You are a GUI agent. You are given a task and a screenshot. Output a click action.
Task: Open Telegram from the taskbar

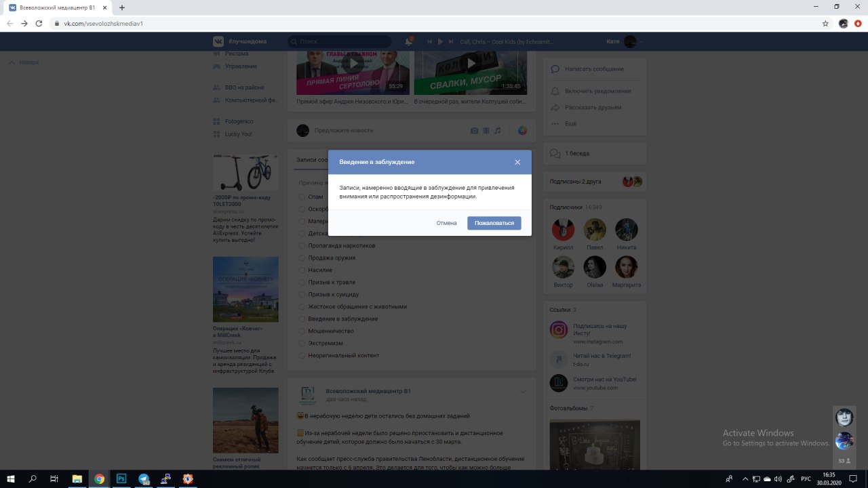click(144, 479)
